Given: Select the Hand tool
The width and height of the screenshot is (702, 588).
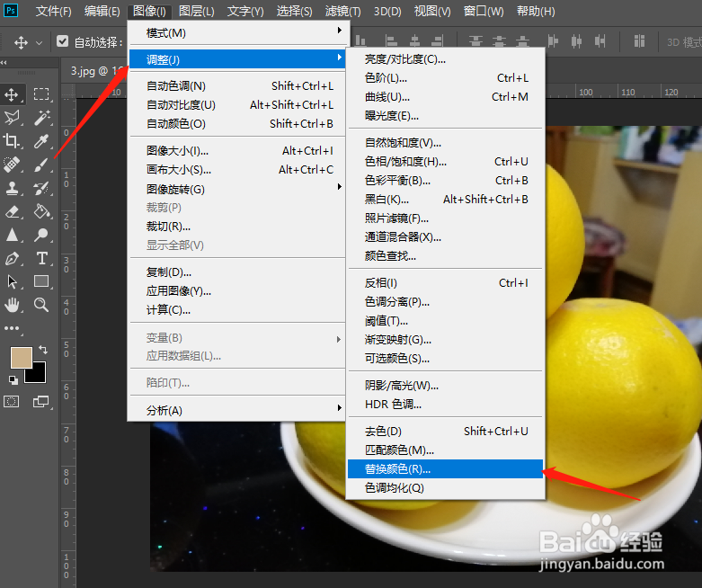Looking at the screenshot, I should tap(12, 305).
